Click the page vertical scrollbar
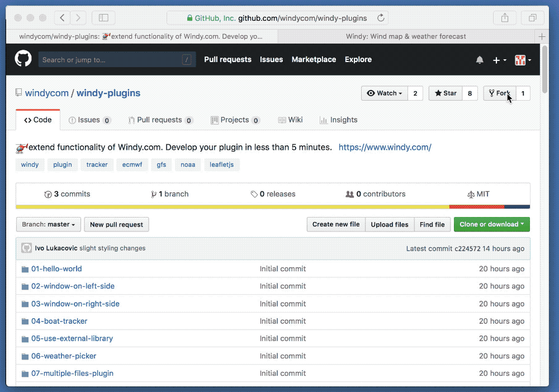 [544, 69]
